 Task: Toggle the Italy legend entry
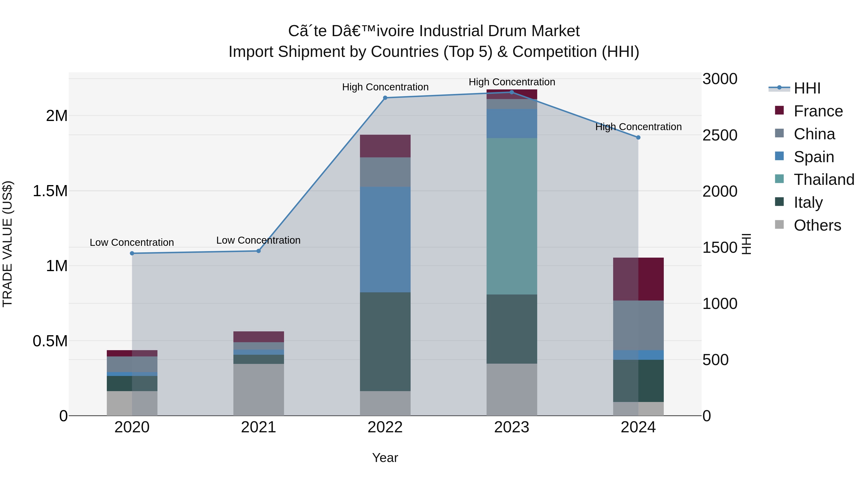pos(799,202)
